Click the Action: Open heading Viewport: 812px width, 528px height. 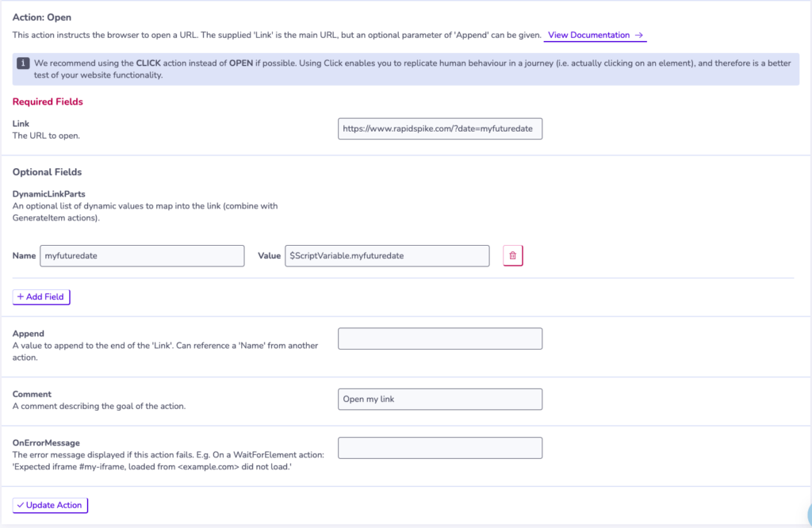(42, 17)
